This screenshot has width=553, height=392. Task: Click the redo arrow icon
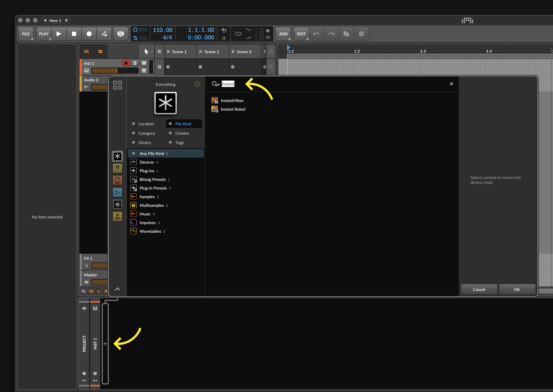click(x=331, y=34)
